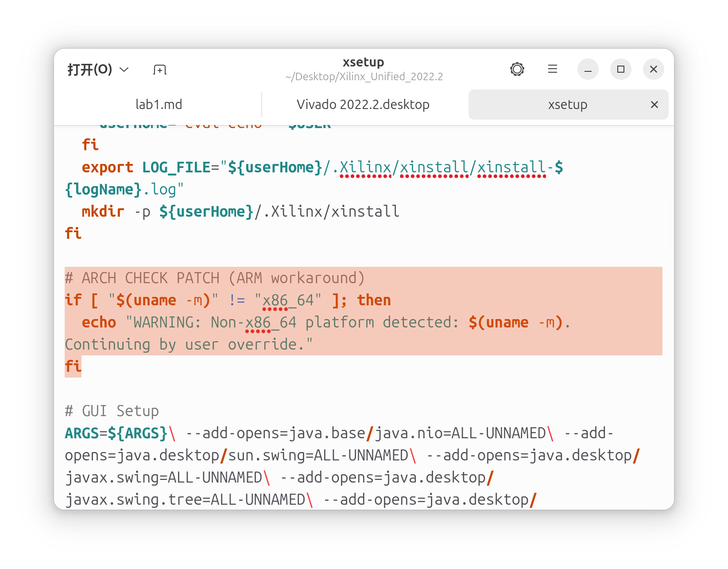Minimize the xsetup editor window
The height and width of the screenshot is (569, 728).
coord(588,69)
